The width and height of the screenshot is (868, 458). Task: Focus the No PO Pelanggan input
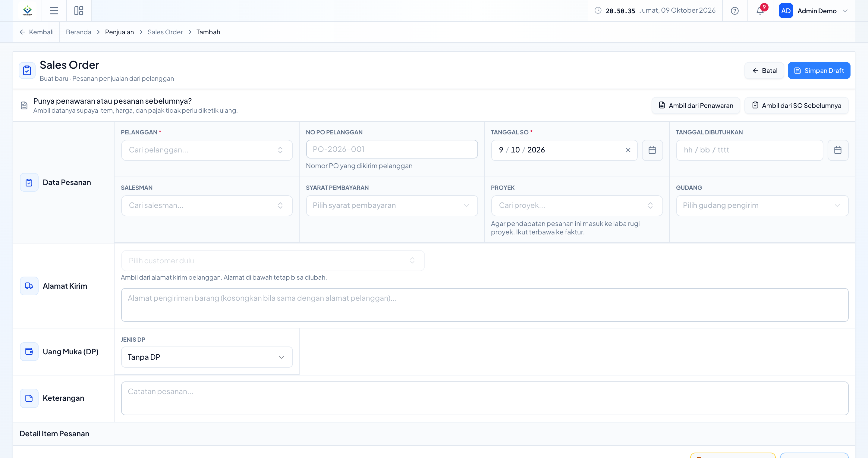pyautogui.click(x=392, y=149)
